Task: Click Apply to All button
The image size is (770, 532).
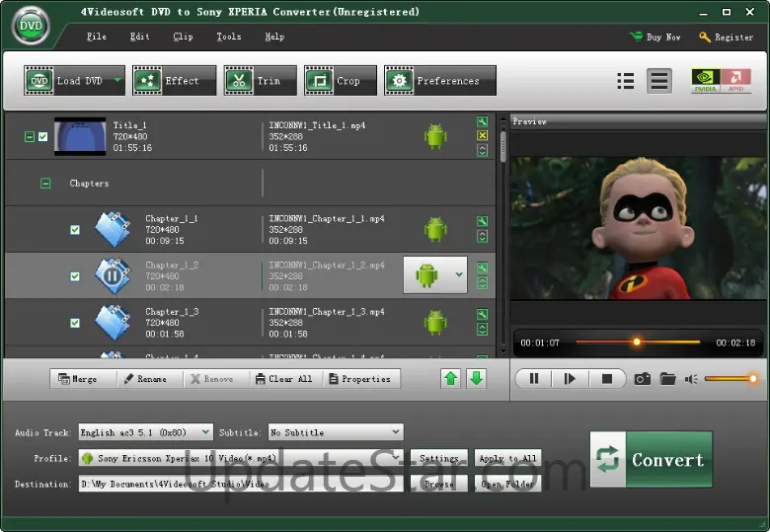Action: tap(507, 458)
